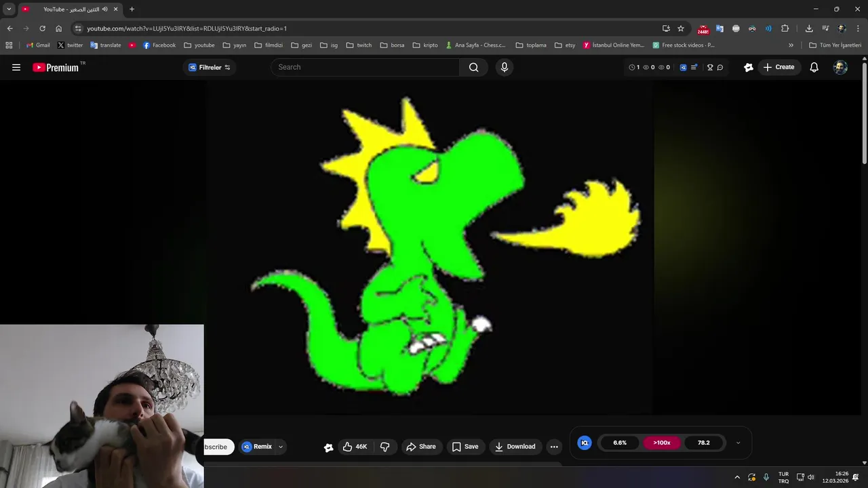The image size is (868, 488).
Task: Dislike the video
Action: click(x=384, y=447)
